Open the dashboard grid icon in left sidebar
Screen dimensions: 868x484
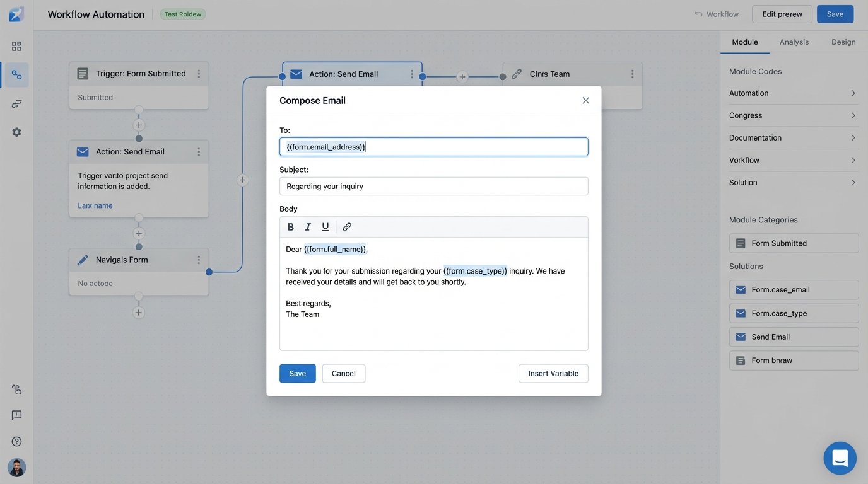point(16,45)
